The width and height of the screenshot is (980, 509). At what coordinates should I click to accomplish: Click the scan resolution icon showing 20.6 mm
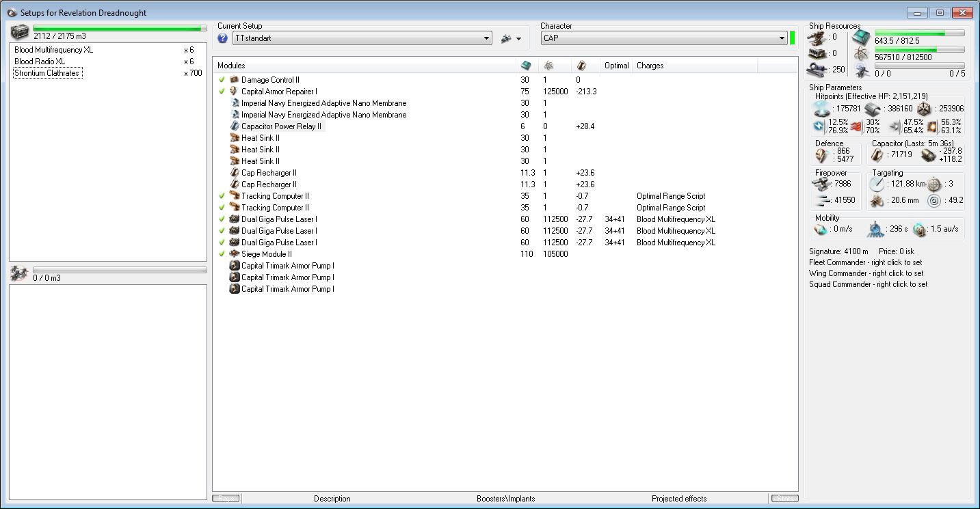click(x=877, y=201)
